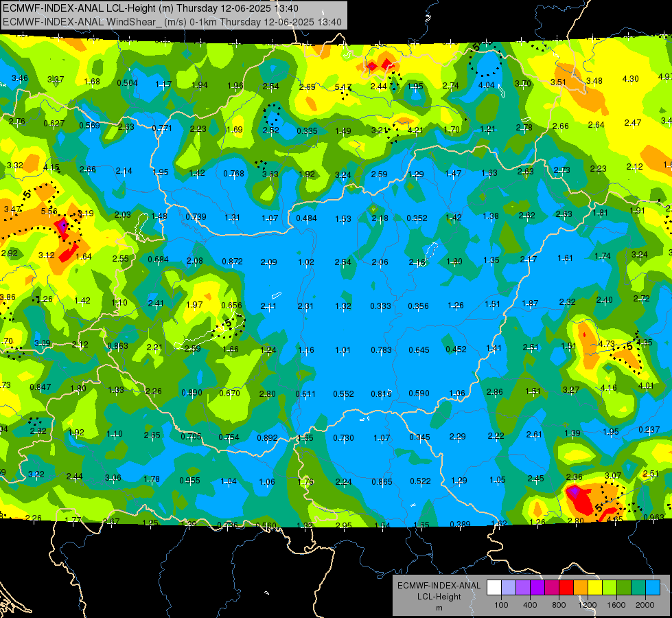The width and height of the screenshot is (672, 618).
Task: Click the wind shear value 5.17
Action: click(x=343, y=87)
